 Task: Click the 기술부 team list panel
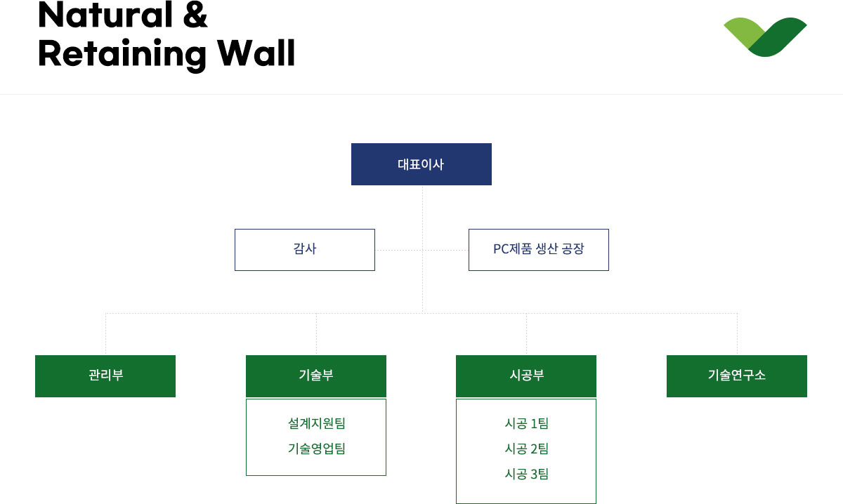[x=316, y=437]
